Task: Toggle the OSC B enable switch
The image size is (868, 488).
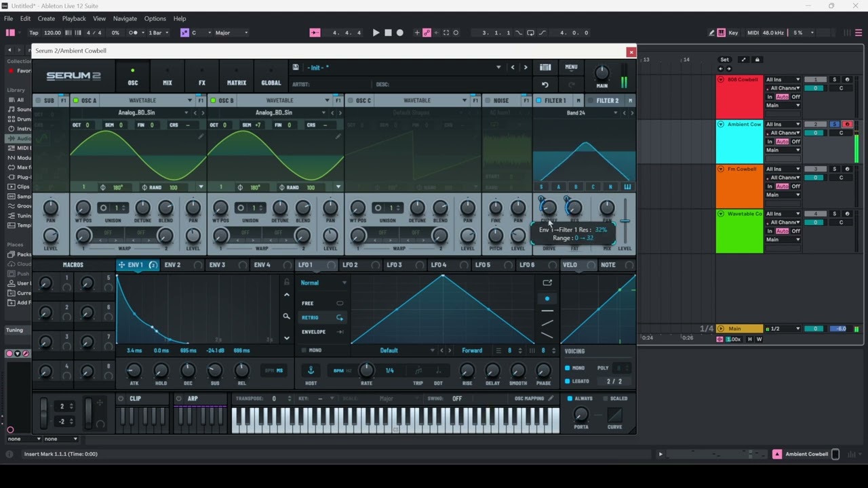Action: (x=213, y=100)
